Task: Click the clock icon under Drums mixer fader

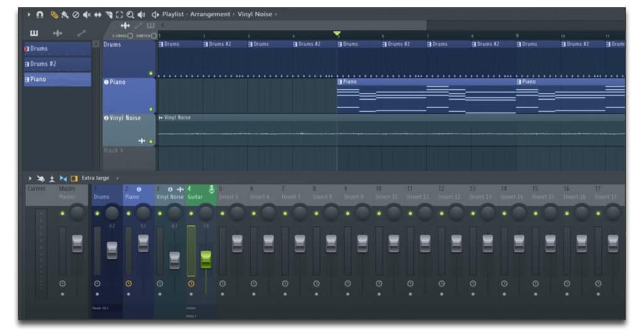Action: coord(97,283)
